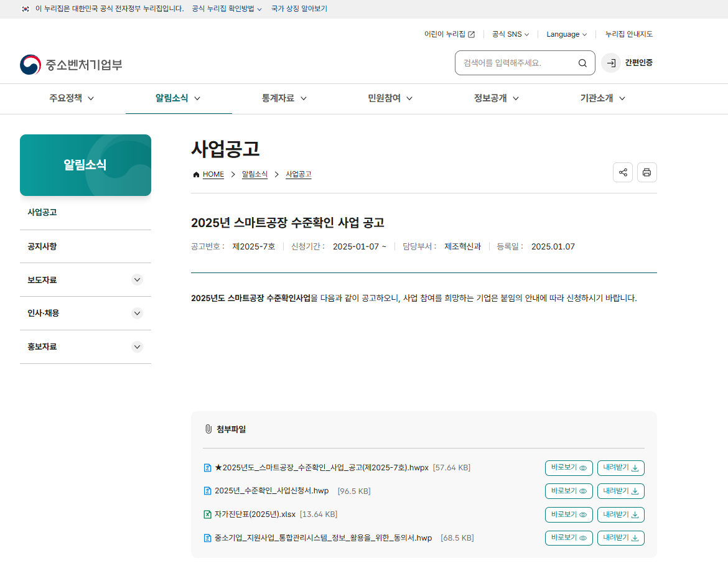Open the 통계자료 menu
Image resolution: width=728 pixels, height=563 pixels.
[x=284, y=98]
